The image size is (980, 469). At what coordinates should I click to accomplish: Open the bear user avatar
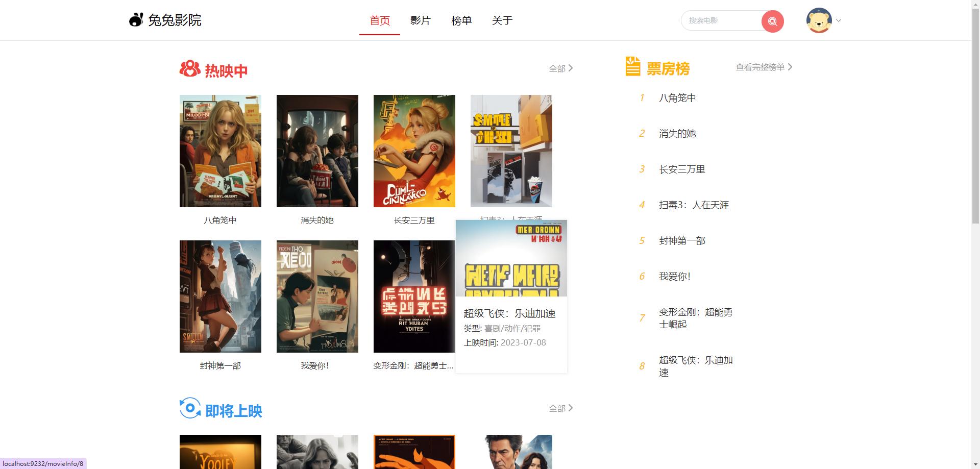(819, 20)
